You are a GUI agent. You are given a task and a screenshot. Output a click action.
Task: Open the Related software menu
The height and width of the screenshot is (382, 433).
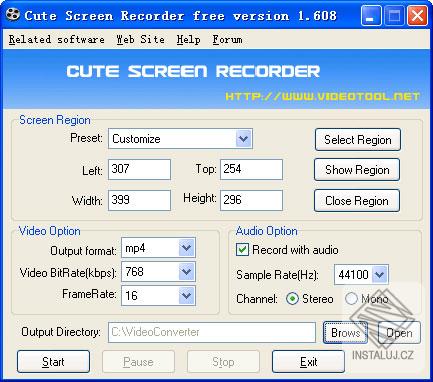57,39
